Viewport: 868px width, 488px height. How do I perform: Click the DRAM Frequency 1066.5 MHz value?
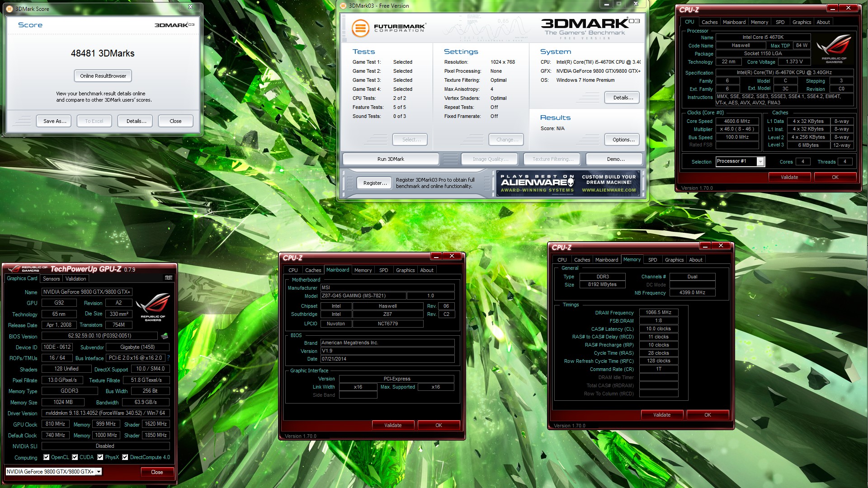658,312
